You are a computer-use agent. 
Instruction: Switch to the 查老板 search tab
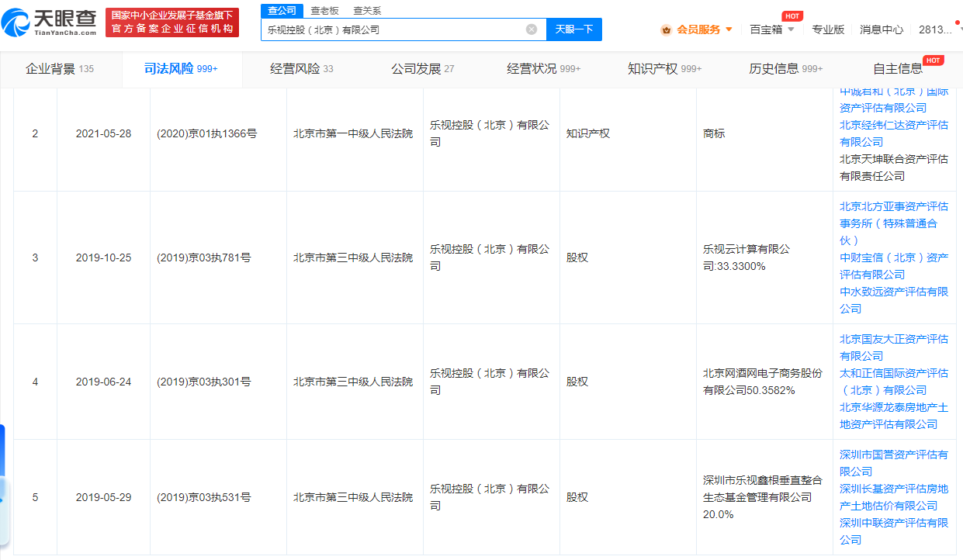pos(324,11)
